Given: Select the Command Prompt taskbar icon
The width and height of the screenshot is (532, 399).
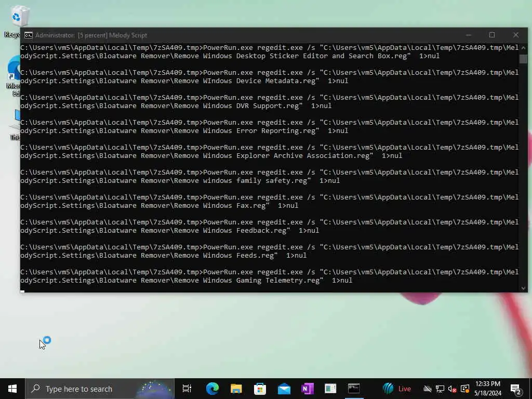Looking at the screenshot, I should 354,389.
